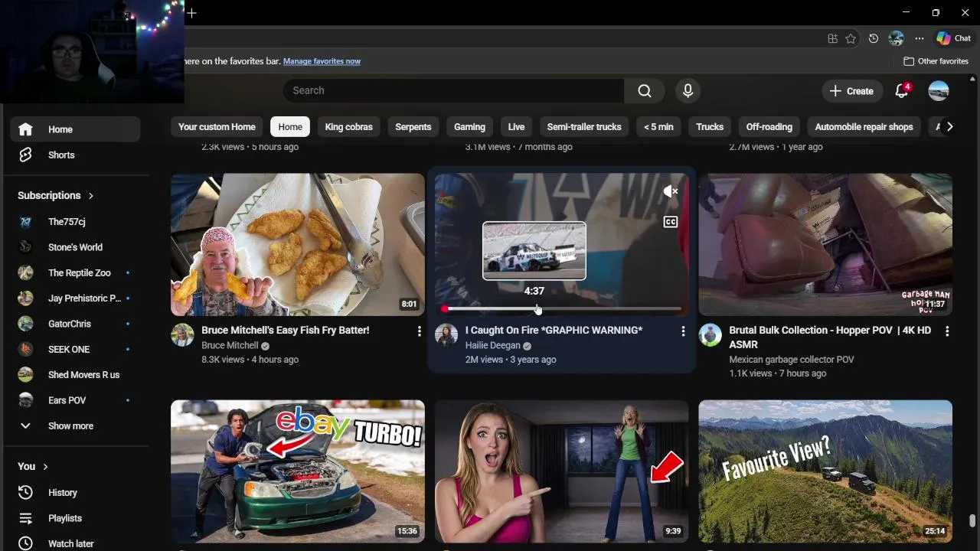Click the YouTube search field
Screen dimensions: 980x551
pyautogui.click(x=453, y=91)
